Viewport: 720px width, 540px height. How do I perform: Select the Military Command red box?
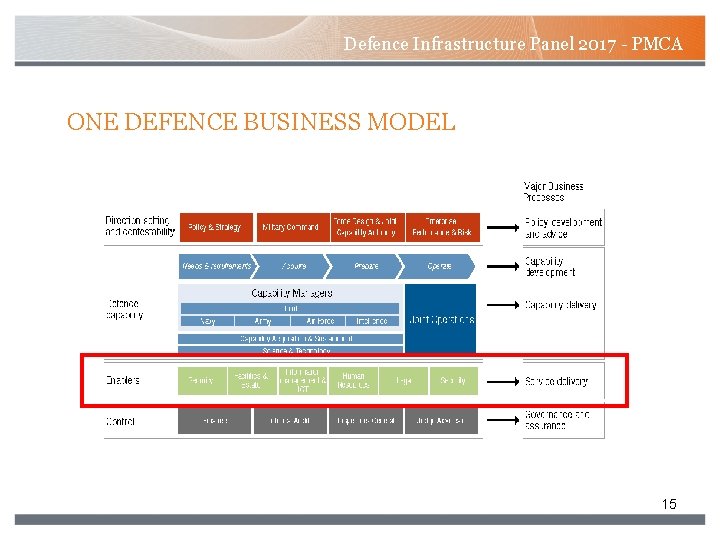coord(293,227)
